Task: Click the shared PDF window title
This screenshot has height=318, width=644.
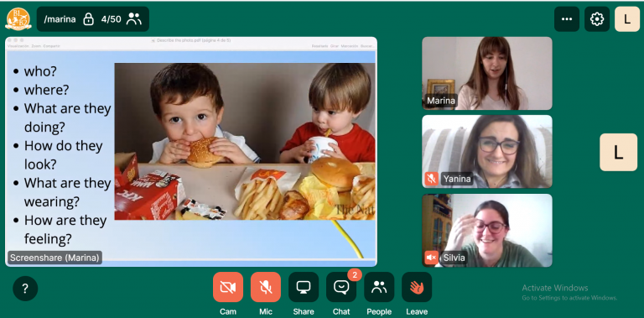Action: click(x=193, y=40)
